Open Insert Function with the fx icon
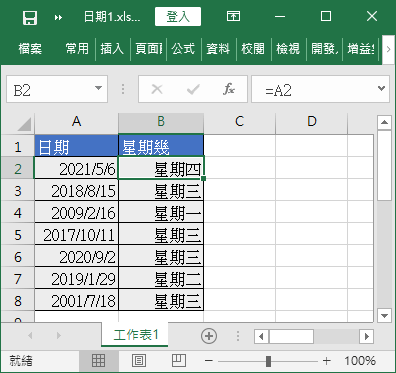 pyautogui.click(x=229, y=89)
